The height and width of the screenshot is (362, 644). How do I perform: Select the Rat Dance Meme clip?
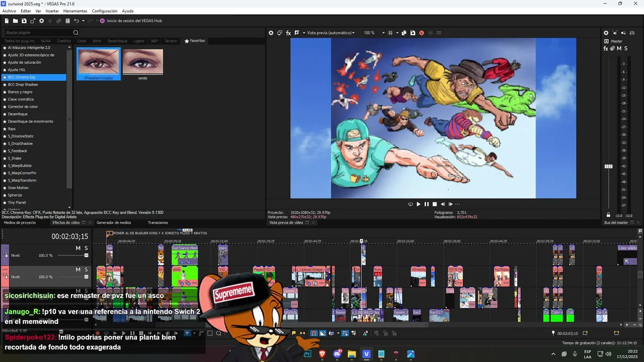click(x=185, y=255)
